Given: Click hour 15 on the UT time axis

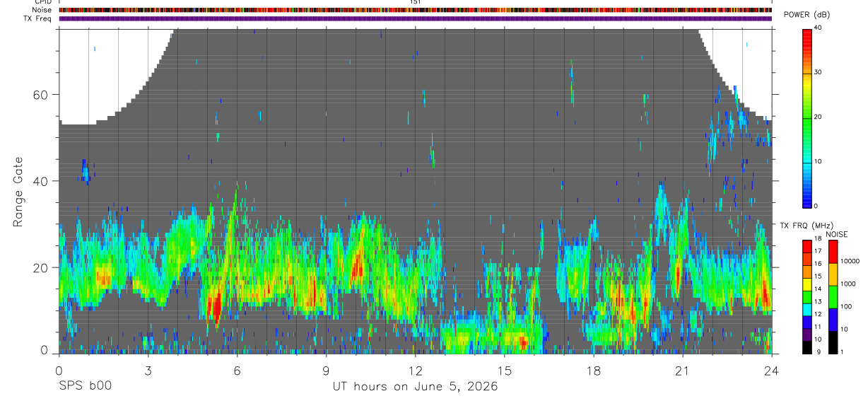Looking at the screenshot, I should 504,370.
